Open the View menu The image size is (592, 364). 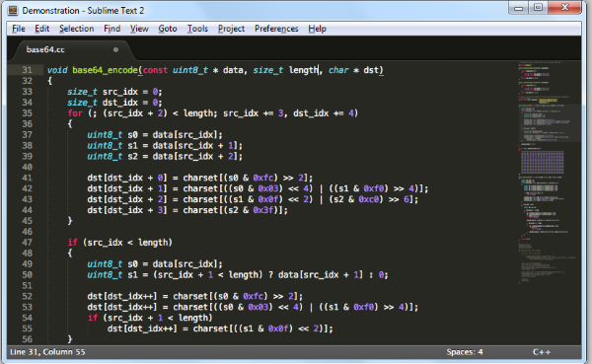(x=139, y=29)
